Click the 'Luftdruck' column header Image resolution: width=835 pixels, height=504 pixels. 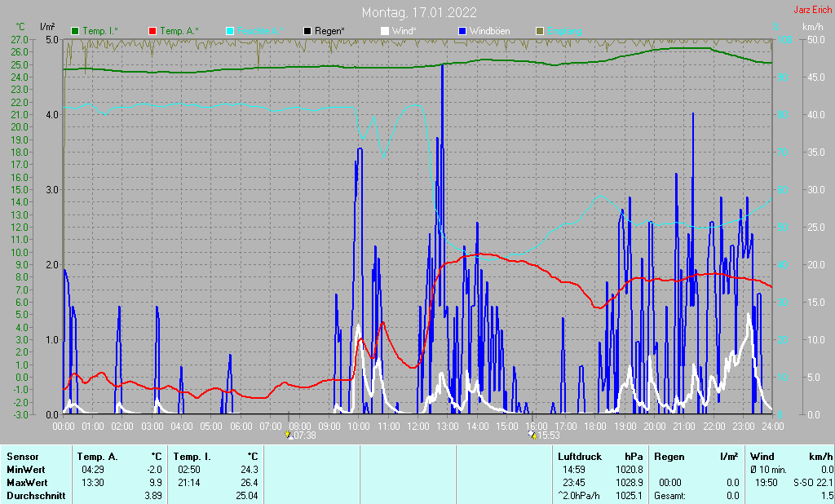point(580,457)
